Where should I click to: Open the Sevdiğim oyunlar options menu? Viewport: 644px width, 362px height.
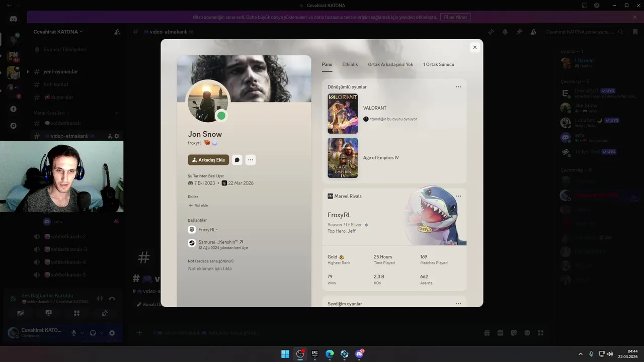(458, 304)
